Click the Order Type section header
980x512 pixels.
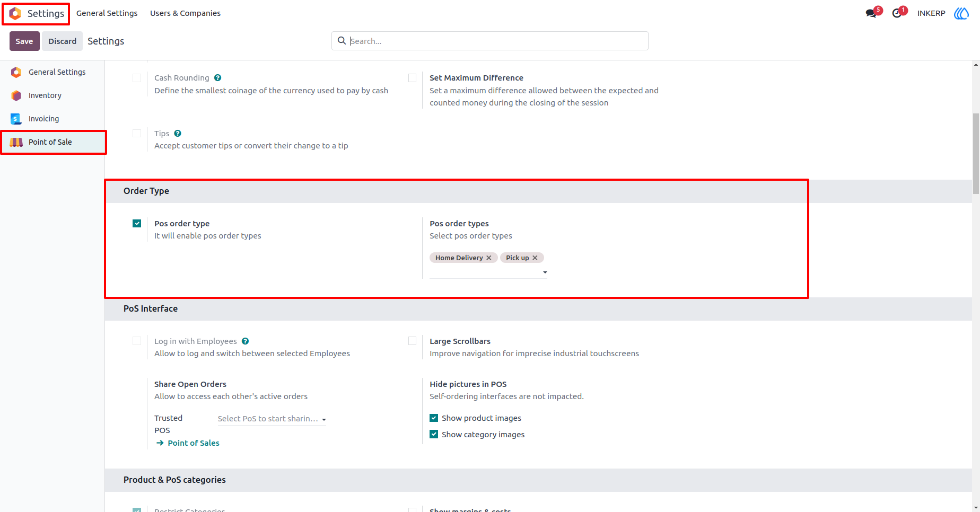click(x=146, y=191)
